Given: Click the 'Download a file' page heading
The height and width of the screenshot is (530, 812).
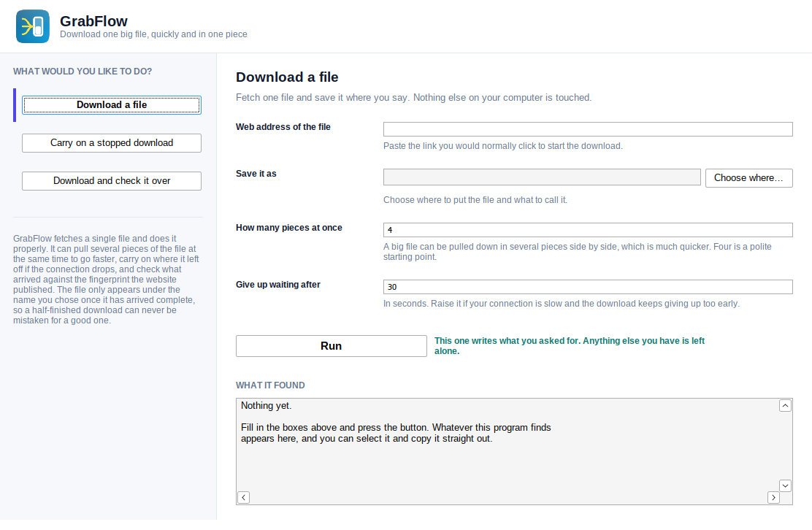Looking at the screenshot, I should pos(287,77).
